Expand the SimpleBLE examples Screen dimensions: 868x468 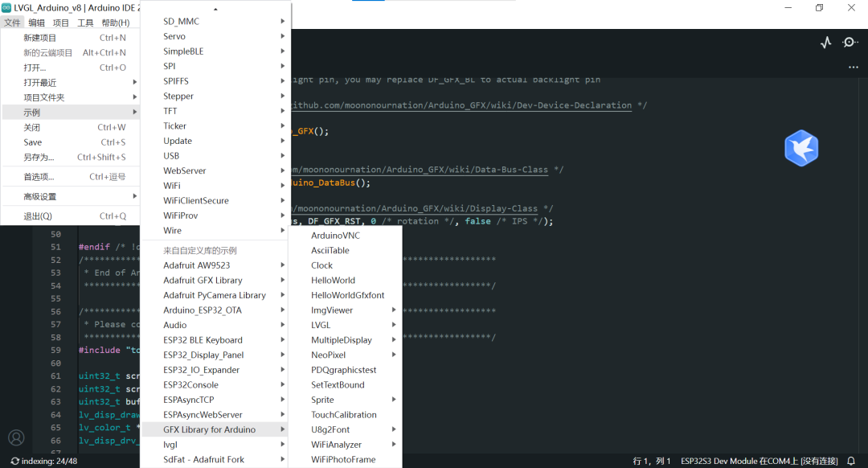(x=215, y=51)
